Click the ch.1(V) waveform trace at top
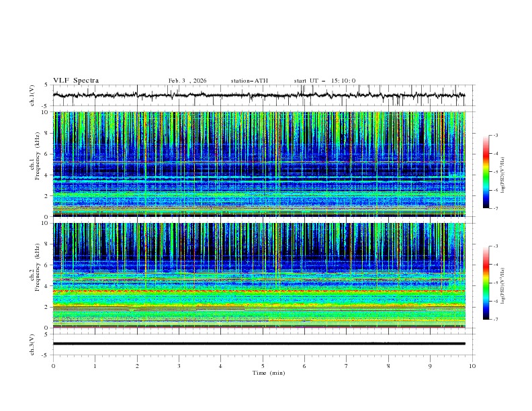This screenshot has width=532, height=411. (262, 95)
